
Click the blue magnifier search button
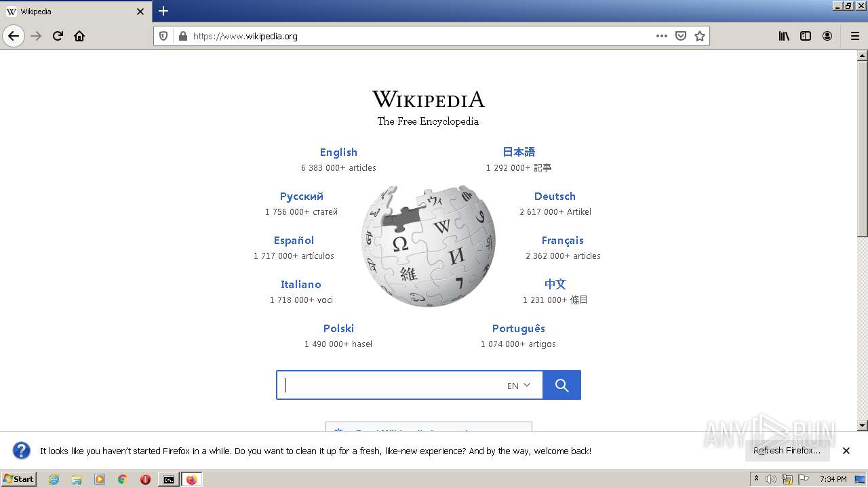pos(561,385)
